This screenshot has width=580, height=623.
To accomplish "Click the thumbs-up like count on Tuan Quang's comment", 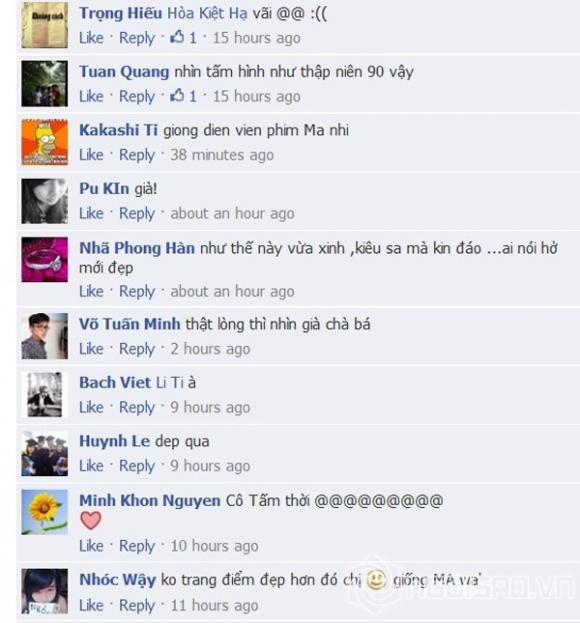I will (x=183, y=96).
